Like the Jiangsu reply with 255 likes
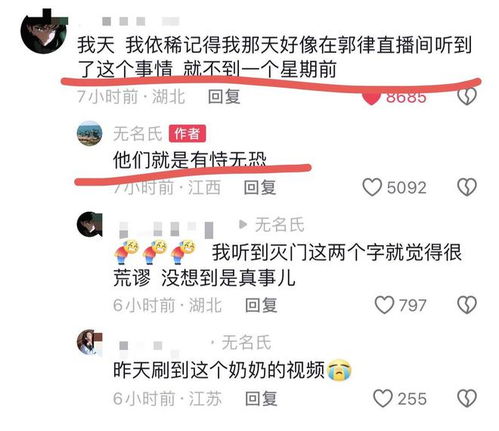The width and height of the screenshot is (499, 431). [x=383, y=399]
